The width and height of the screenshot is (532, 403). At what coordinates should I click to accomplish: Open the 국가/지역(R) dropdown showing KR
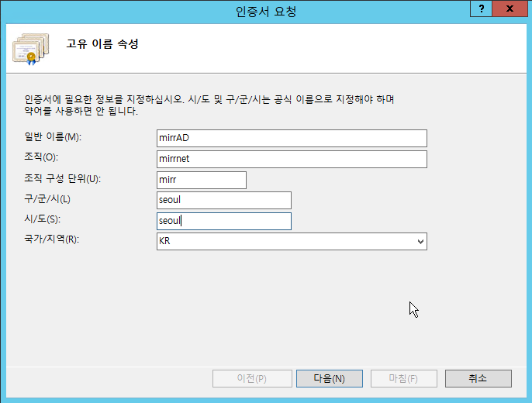(292, 241)
